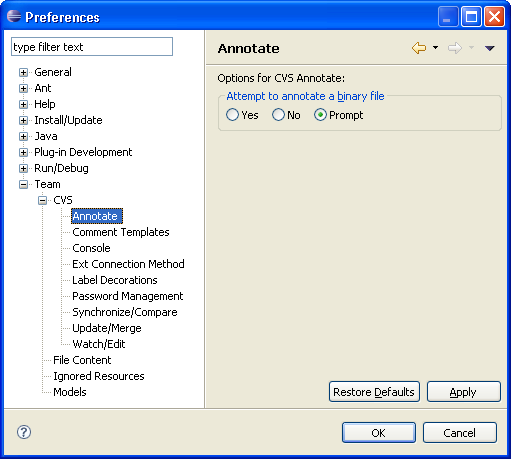This screenshot has height=459, width=511.
Task: Select the CVS tree label
Action: click(63, 200)
